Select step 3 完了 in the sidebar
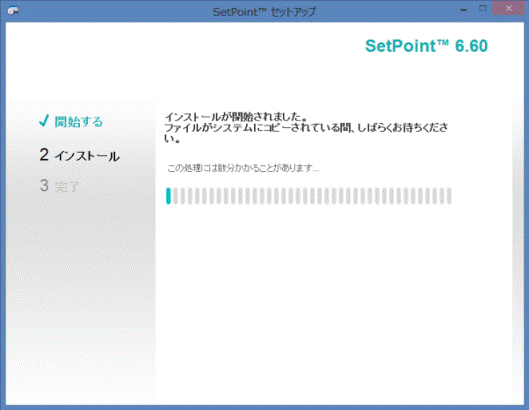The width and height of the screenshot is (529, 410). pyautogui.click(x=59, y=186)
